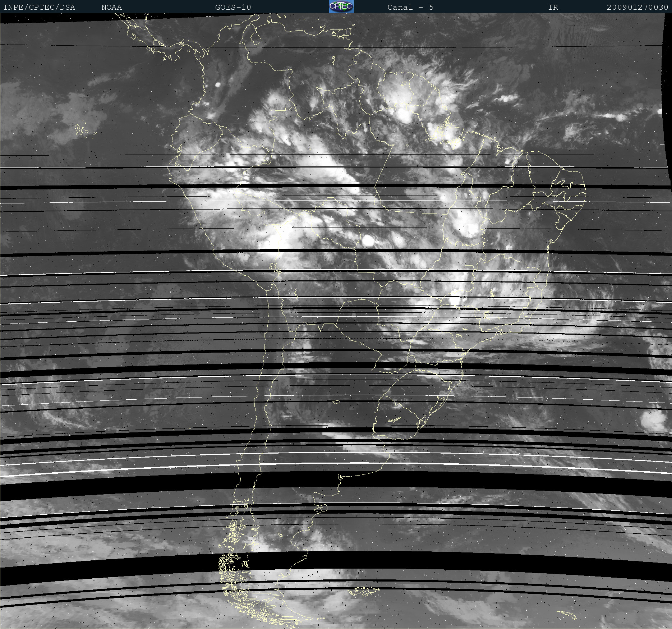Image resolution: width=672 pixels, height=629 pixels.
Task: Click the IR label in the header
Action: (553, 7)
